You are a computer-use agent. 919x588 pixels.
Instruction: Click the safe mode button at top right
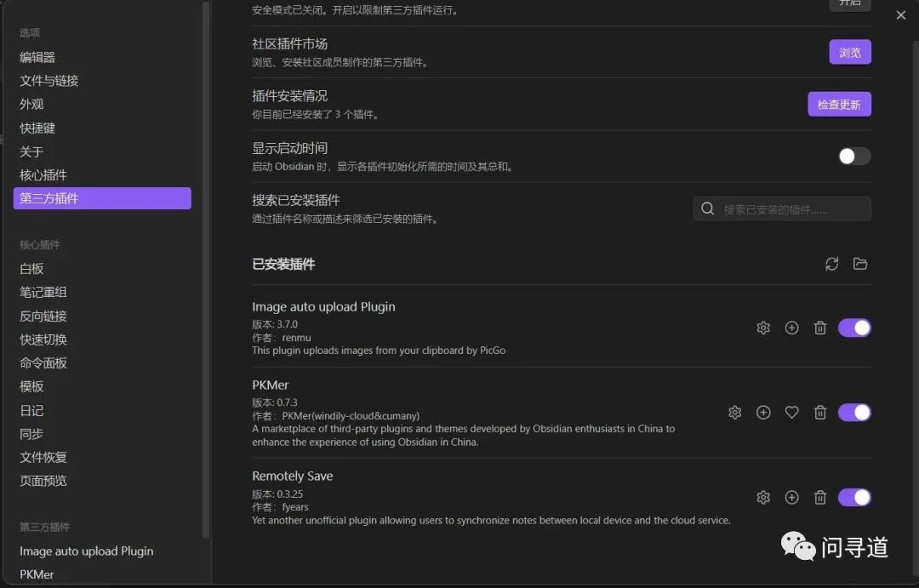(850, 5)
